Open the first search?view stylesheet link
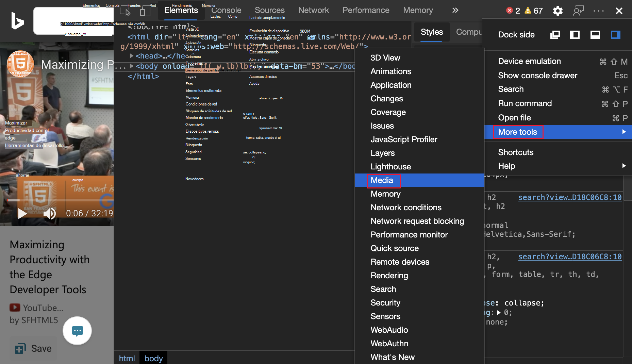This screenshot has width=632, height=364. click(569, 197)
